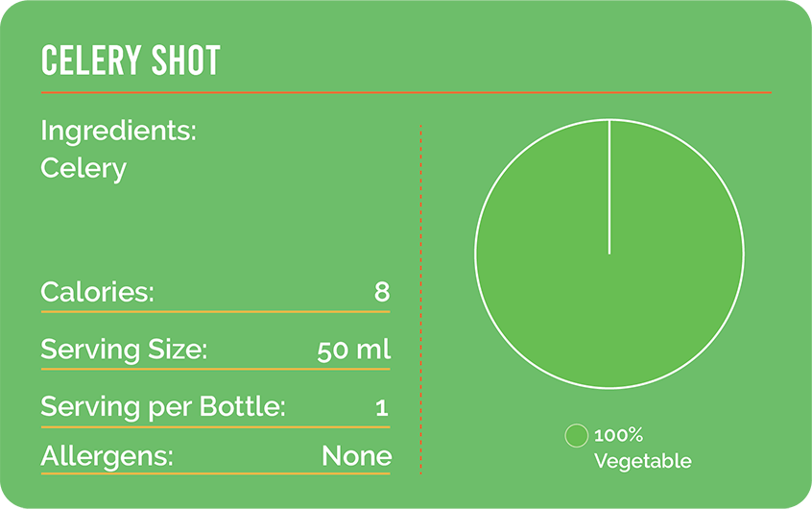Click the CELERY SHOT title
The width and height of the screenshot is (812, 509).
pyautogui.click(x=131, y=61)
